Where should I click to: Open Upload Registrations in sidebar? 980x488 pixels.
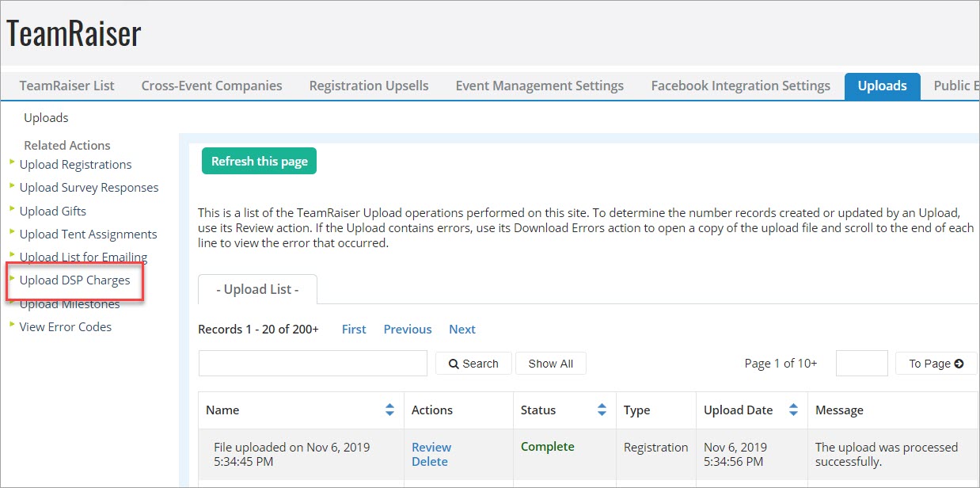tap(75, 165)
